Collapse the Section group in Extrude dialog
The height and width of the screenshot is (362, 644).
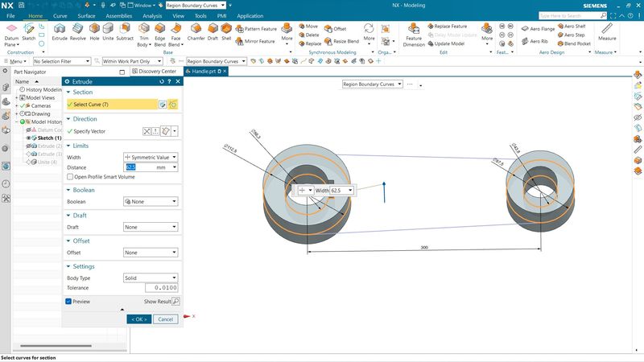coord(68,93)
